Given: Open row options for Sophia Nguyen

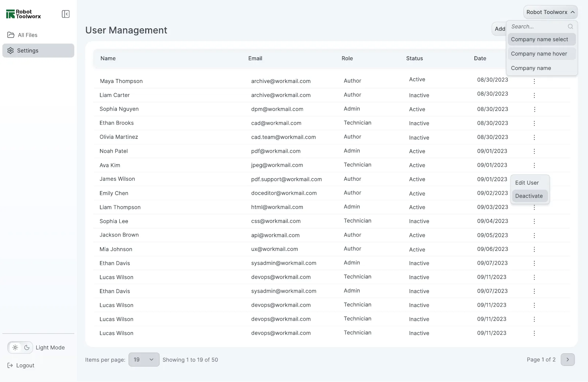Looking at the screenshot, I should 534,109.
